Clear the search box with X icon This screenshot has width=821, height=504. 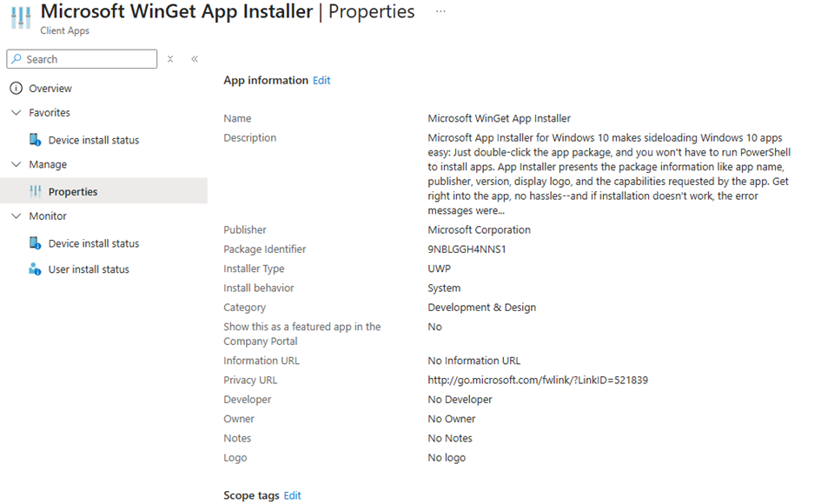[x=170, y=59]
